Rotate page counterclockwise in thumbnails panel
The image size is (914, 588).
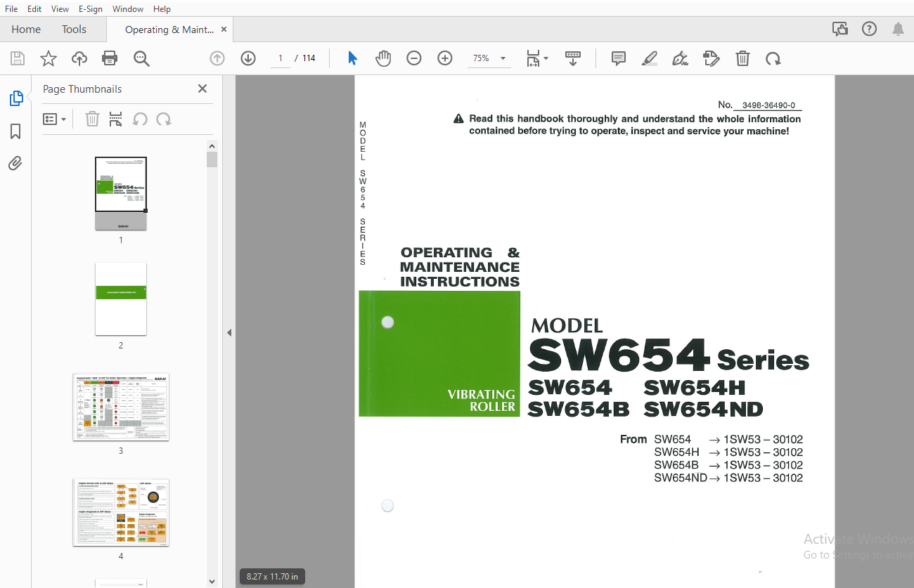point(140,119)
